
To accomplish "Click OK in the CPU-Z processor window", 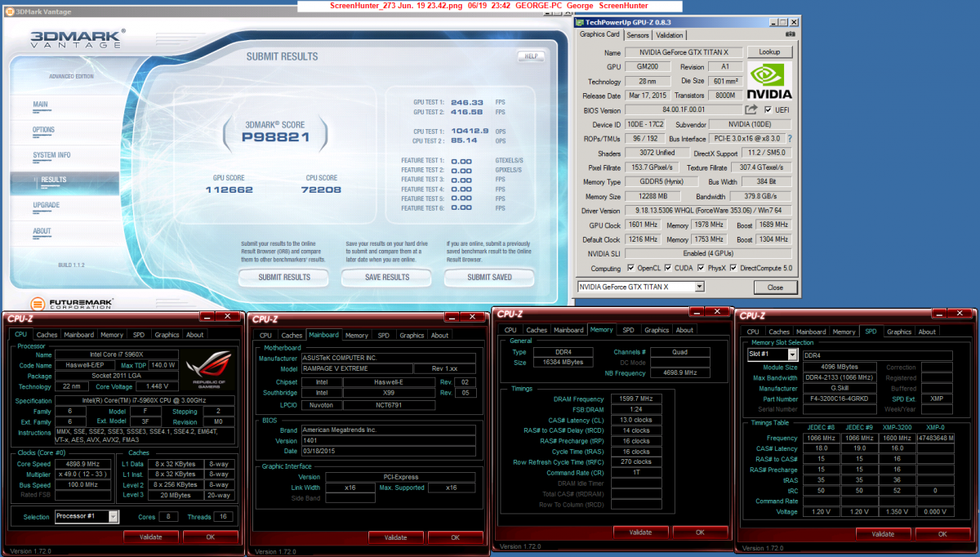I will 210,537.
